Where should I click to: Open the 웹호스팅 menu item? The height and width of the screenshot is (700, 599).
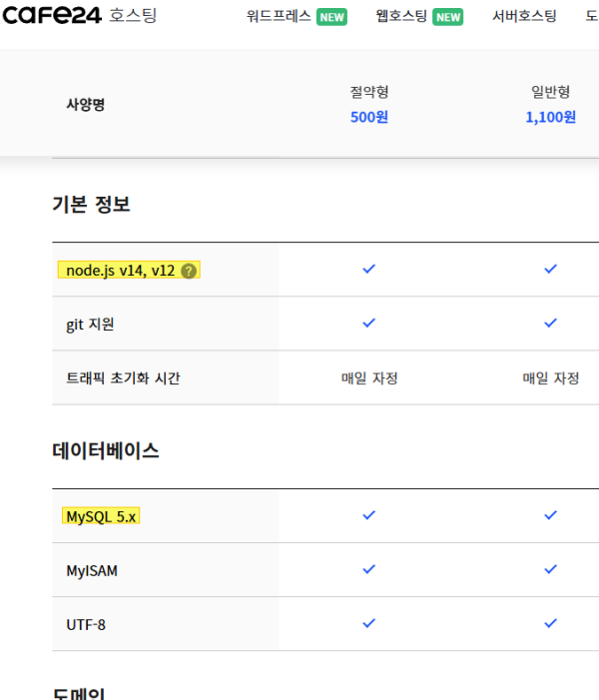[x=400, y=17]
